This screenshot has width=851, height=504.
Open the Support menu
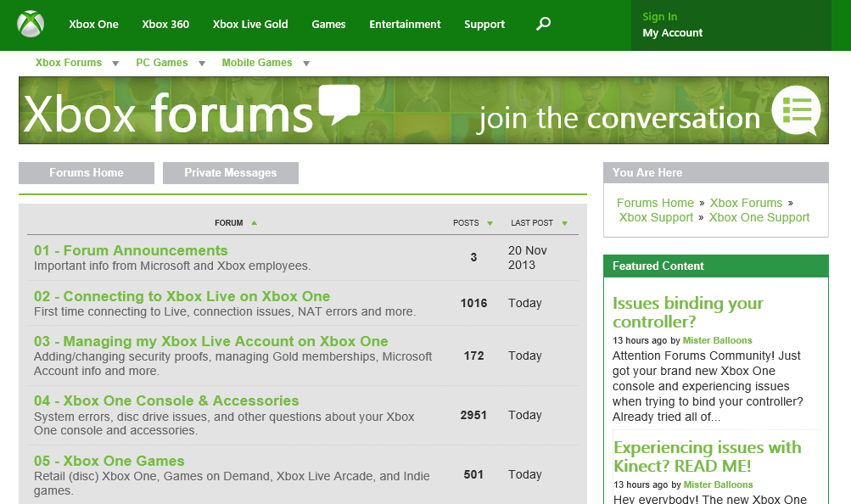point(484,25)
